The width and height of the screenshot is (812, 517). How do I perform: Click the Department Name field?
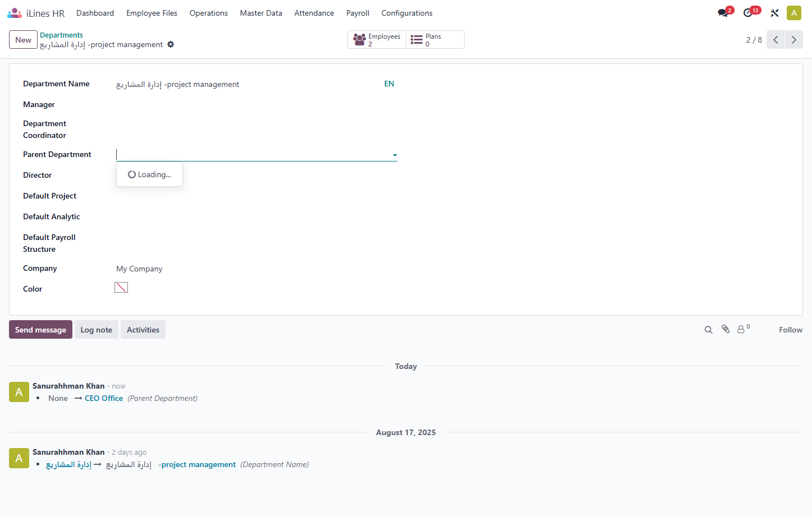click(x=247, y=84)
